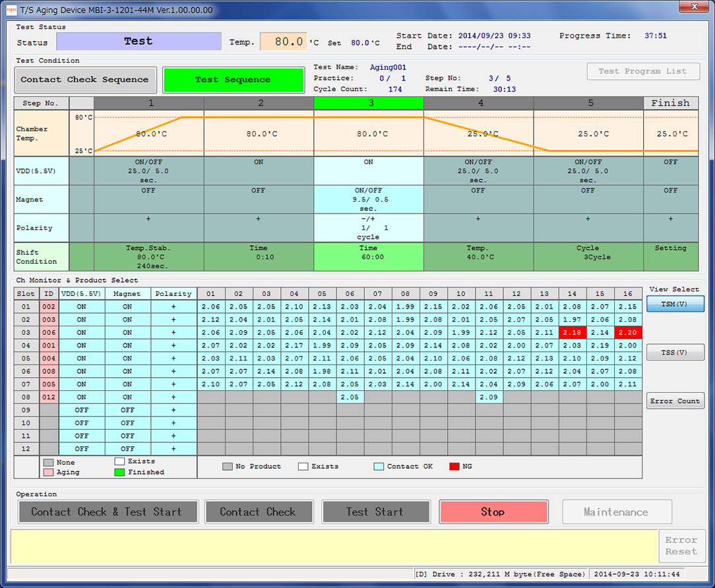Stop the running test

pyautogui.click(x=493, y=512)
